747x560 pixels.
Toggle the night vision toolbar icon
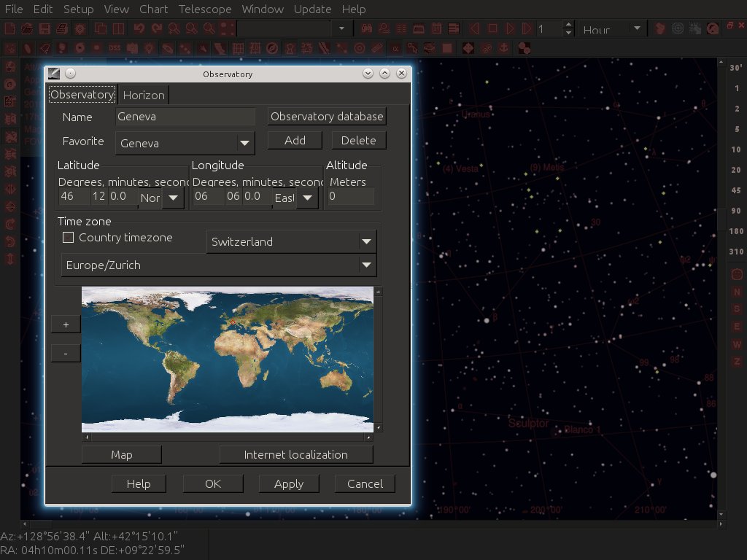80,28
